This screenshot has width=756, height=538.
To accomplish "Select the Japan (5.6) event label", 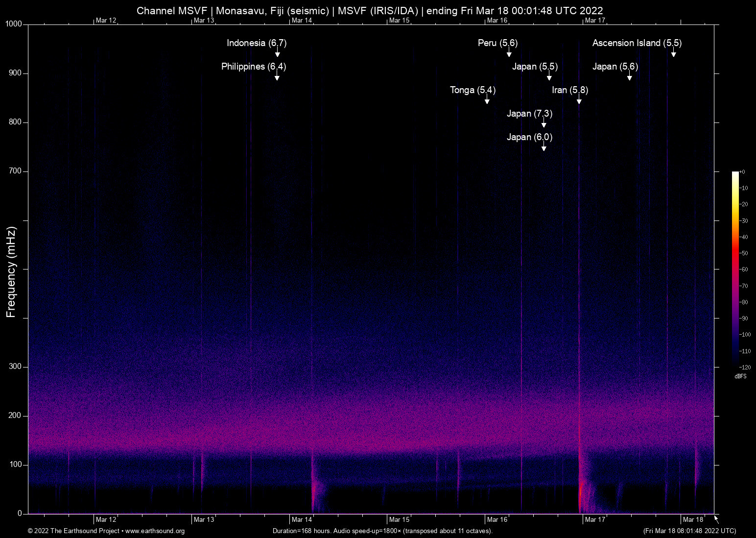I will tap(615, 67).
